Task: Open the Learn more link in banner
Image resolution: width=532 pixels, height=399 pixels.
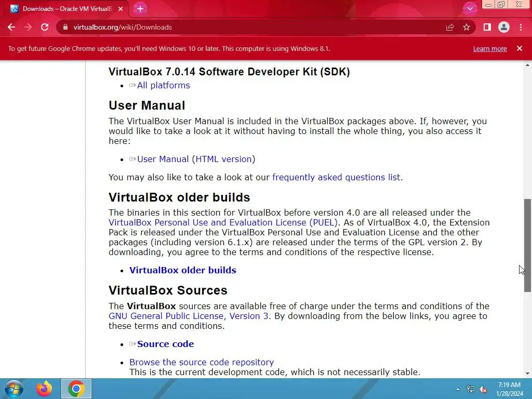Action: tap(490, 48)
